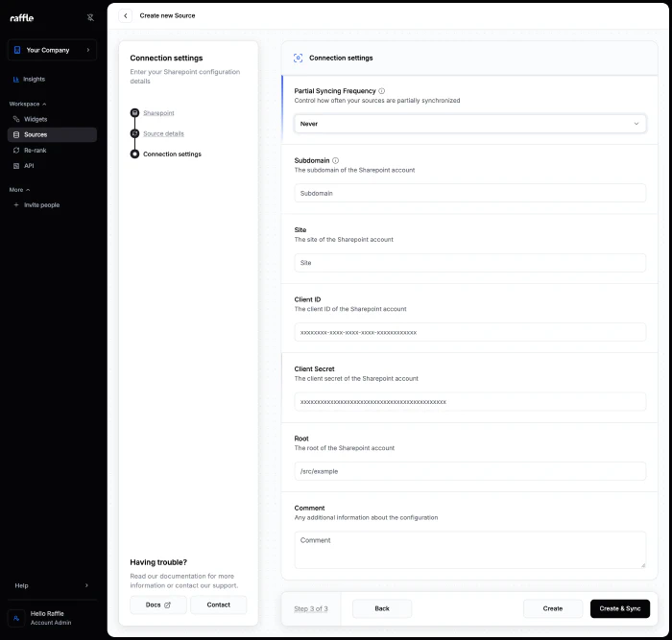Click the Your Company building icon
Screen dimensions: 672x640
pos(17,50)
